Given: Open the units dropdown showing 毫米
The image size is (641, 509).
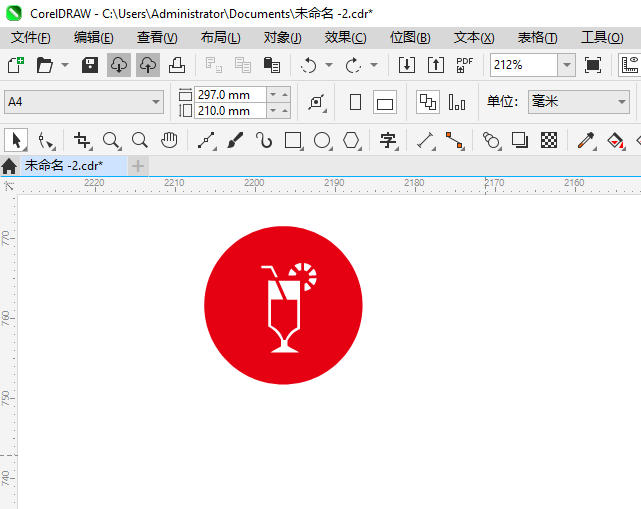Looking at the screenshot, I should [578, 102].
